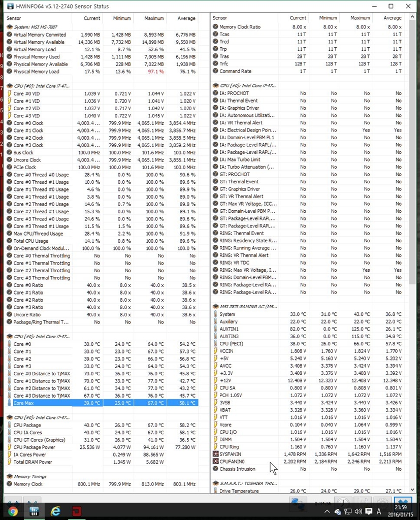Click the icon beside Chassis Intrusion
The width and height of the screenshot is (420, 520).
(216, 469)
